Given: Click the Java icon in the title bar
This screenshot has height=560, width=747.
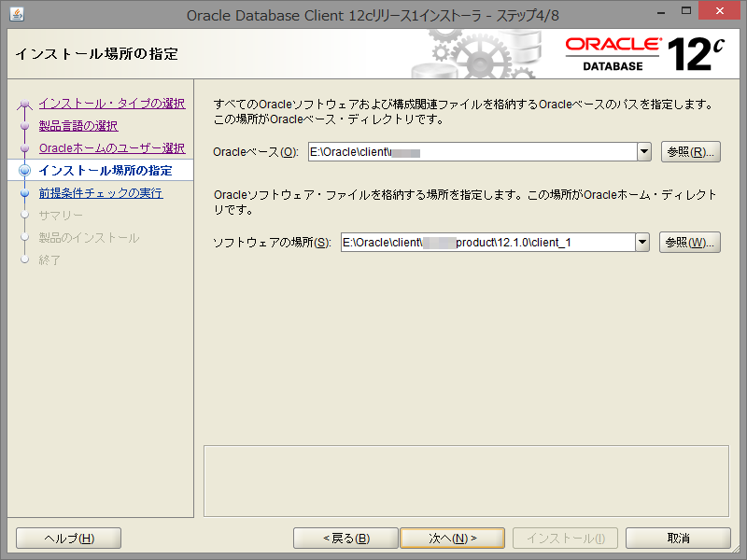Looking at the screenshot, I should [17, 14].
